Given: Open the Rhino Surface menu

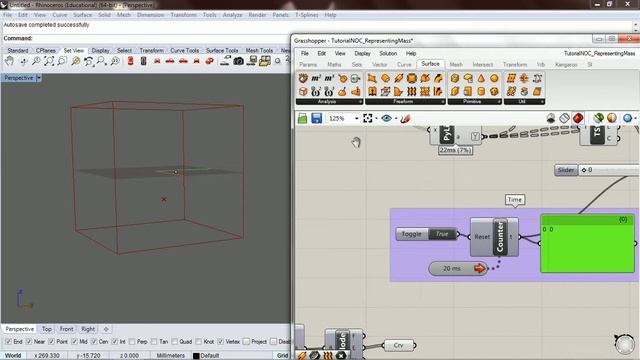Looking at the screenshot, I should tap(82, 15).
